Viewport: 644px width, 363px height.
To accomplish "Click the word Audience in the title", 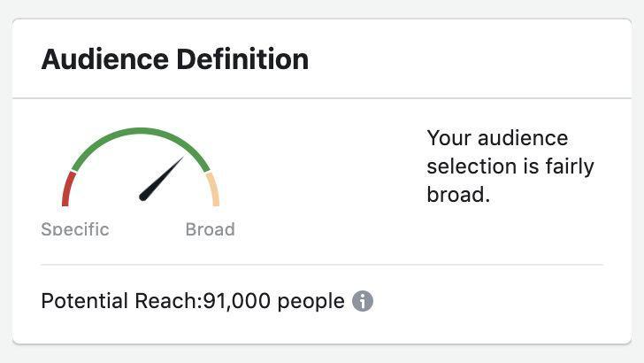I will [105, 59].
